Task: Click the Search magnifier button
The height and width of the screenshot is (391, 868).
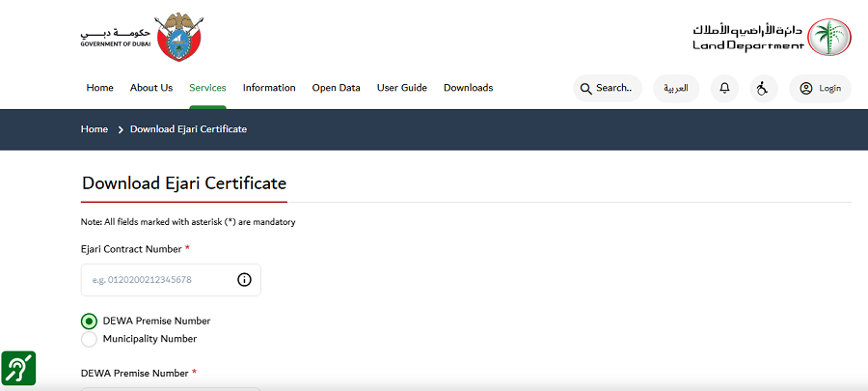Action: pyautogui.click(x=608, y=88)
